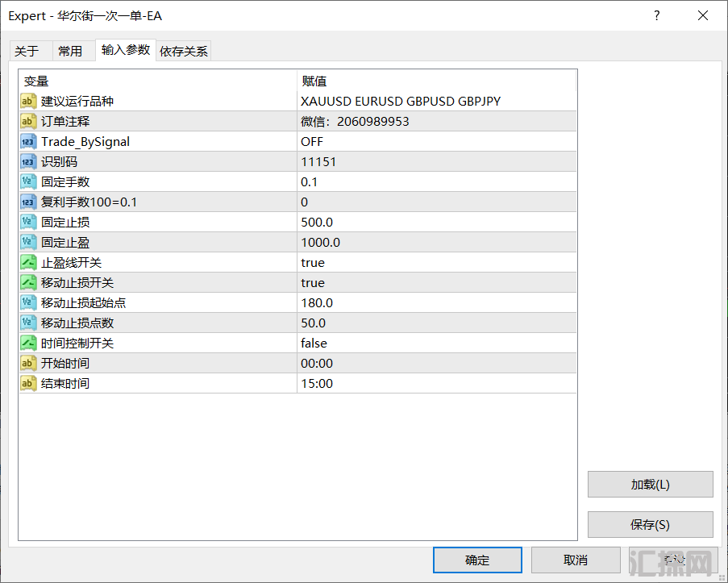Click the 保存(S) button
728x583 pixels.
[x=650, y=524]
